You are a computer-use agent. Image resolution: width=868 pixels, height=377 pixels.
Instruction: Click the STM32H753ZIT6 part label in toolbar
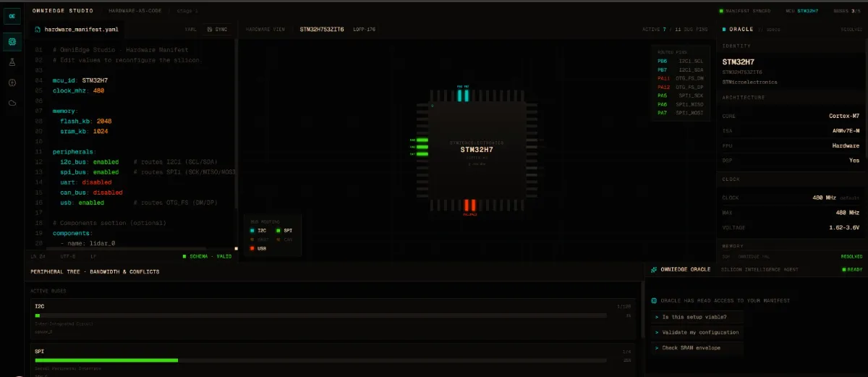coord(323,29)
